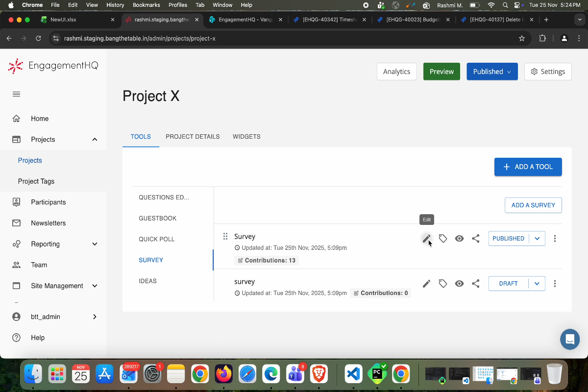Open the Published status dropdown
This screenshot has width=588, height=392.
click(492, 72)
